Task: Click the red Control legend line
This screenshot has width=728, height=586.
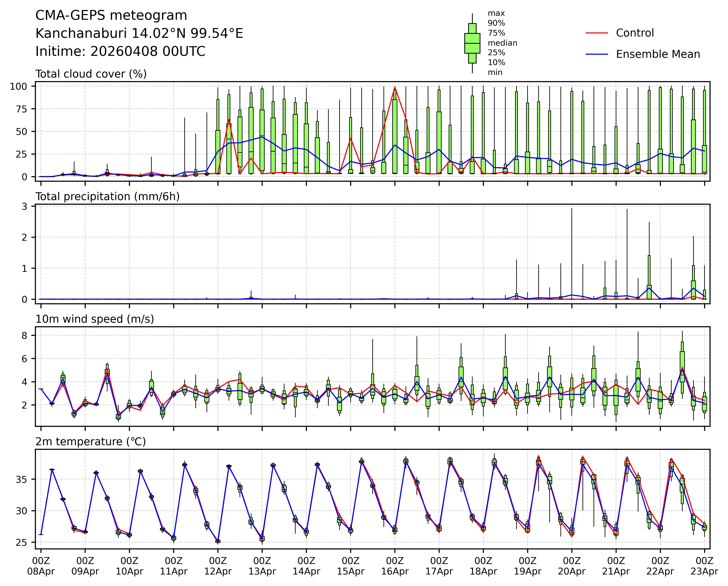Action: pyautogui.click(x=597, y=33)
